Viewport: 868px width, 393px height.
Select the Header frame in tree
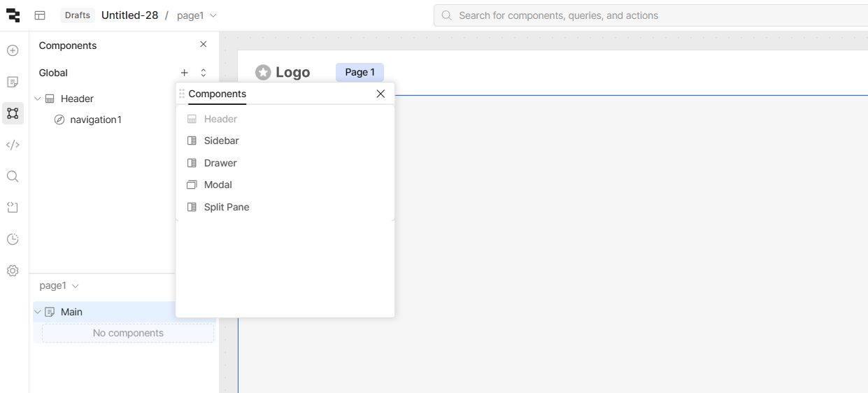77,99
